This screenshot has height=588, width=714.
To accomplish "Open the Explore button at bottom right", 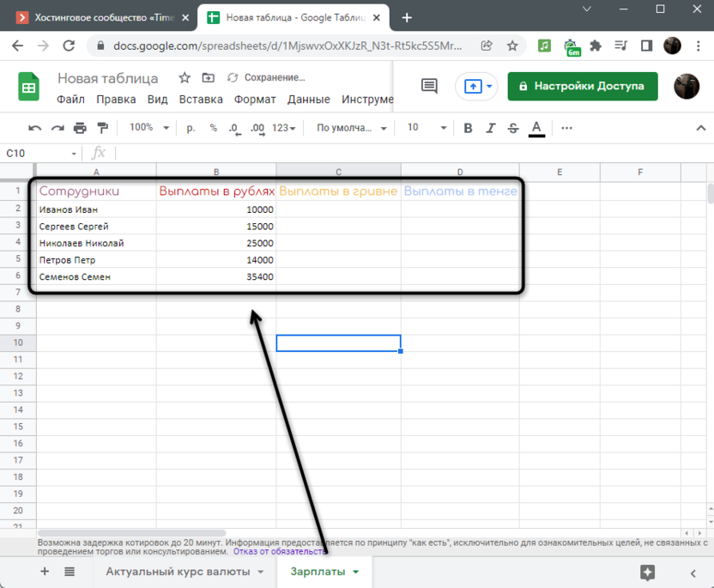I will [x=648, y=573].
